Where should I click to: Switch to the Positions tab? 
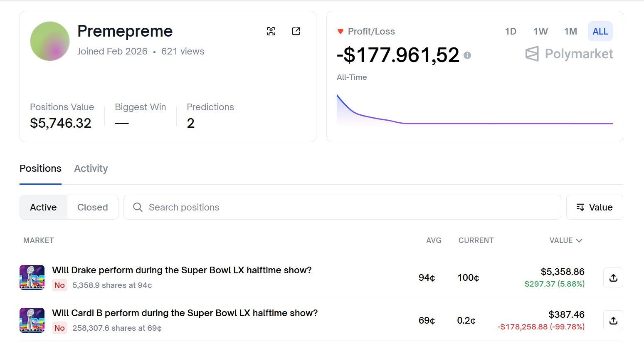[40, 168]
